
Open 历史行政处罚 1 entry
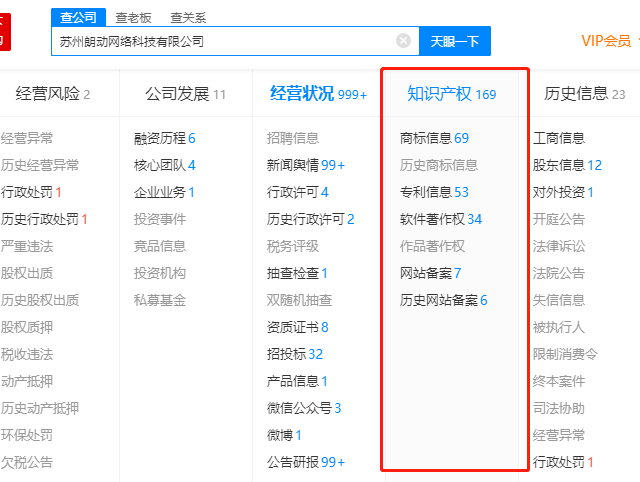[x=44, y=219]
